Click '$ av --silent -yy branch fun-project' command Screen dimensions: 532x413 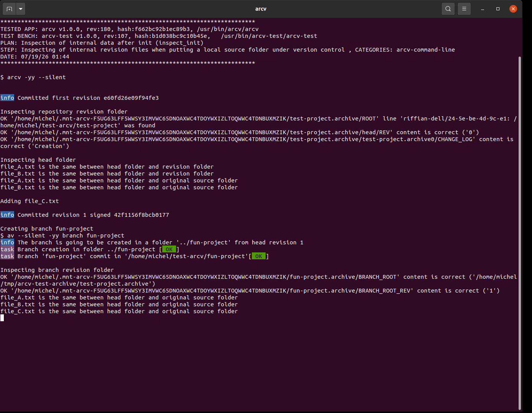click(x=62, y=236)
